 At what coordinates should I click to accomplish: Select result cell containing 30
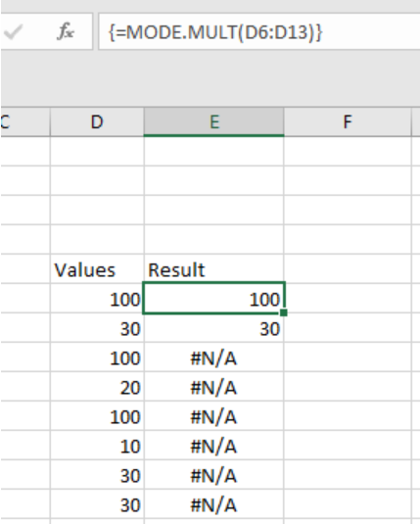click(x=213, y=328)
